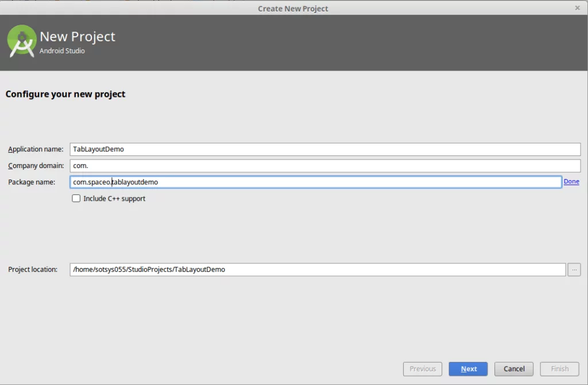Screen dimensions: 588x385
Task: Click inside the Package name field
Action: (315, 182)
